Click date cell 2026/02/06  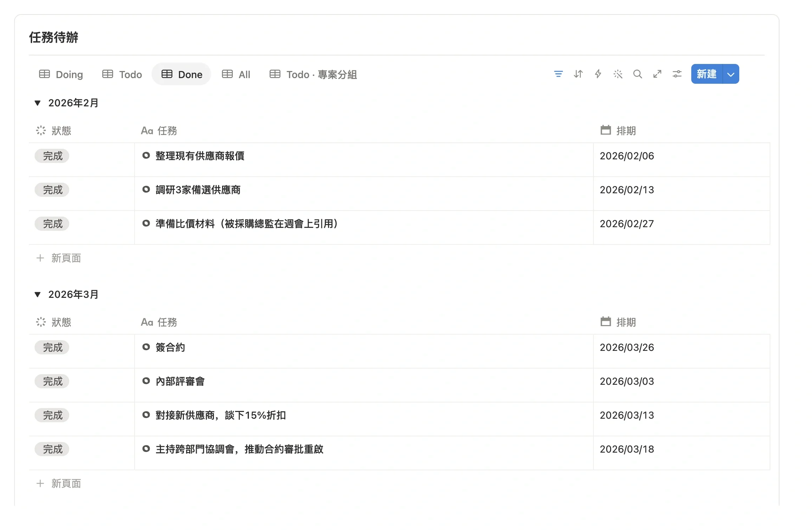pyautogui.click(x=682, y=160)
